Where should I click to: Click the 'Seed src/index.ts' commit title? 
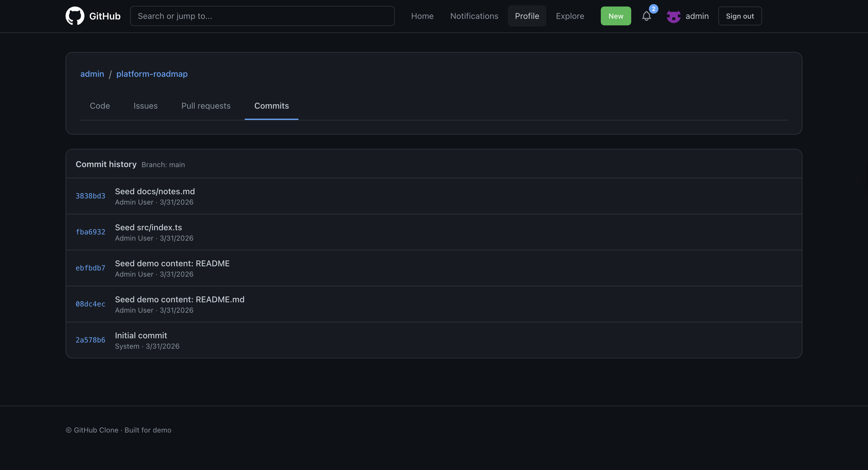(148, 227)
